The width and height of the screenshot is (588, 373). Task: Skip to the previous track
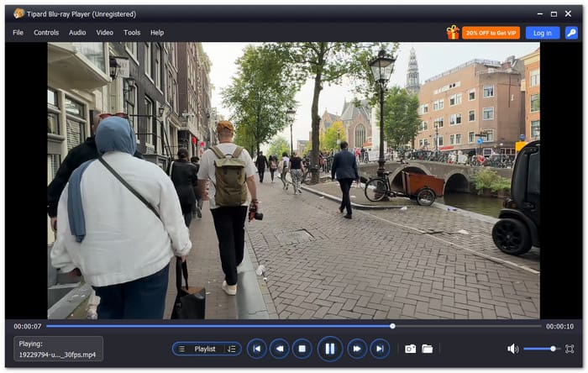click(x=257, y=349)
